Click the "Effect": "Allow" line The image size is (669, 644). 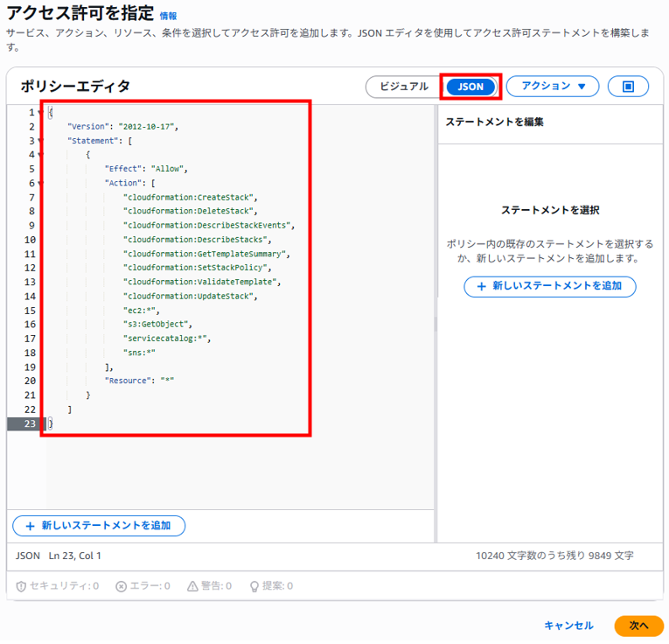146,169
